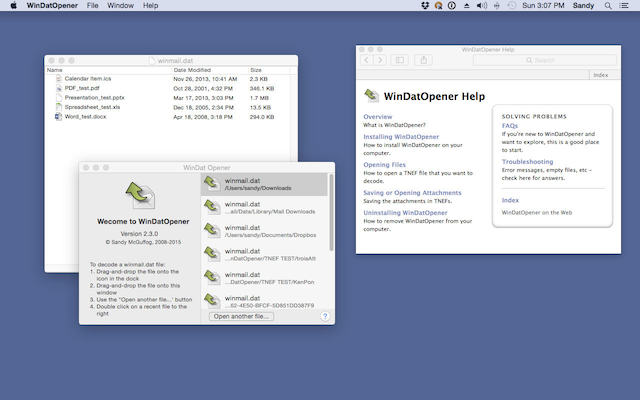The height and width of the screenshot is (400, 640).
Task: Click the Share button in Help window
Action: 424,60
